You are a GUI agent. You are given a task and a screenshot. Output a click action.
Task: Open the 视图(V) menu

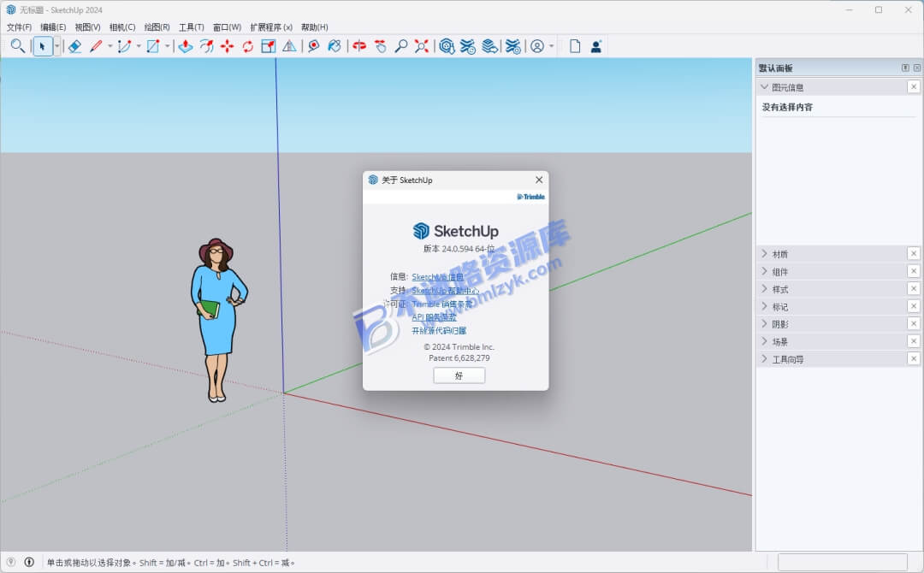click(x=87, y=27)
